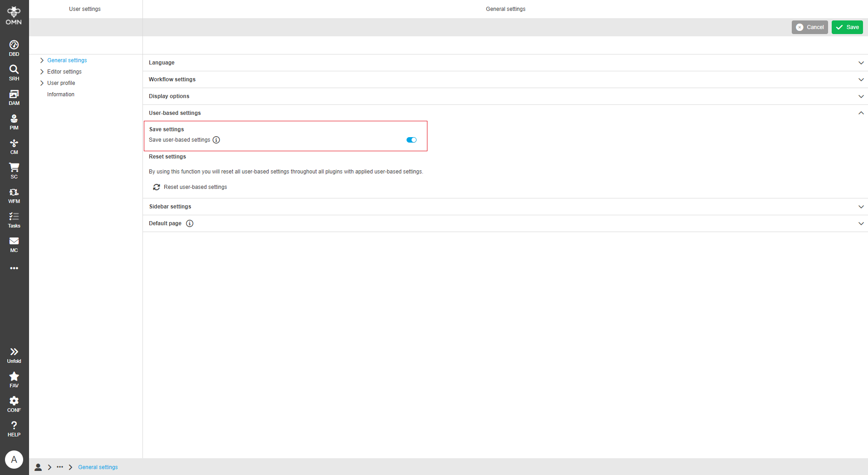Screen dimensions: 868x475
Task: Open the MC message center
Action: pyautogui.click(x=14, y=244)
